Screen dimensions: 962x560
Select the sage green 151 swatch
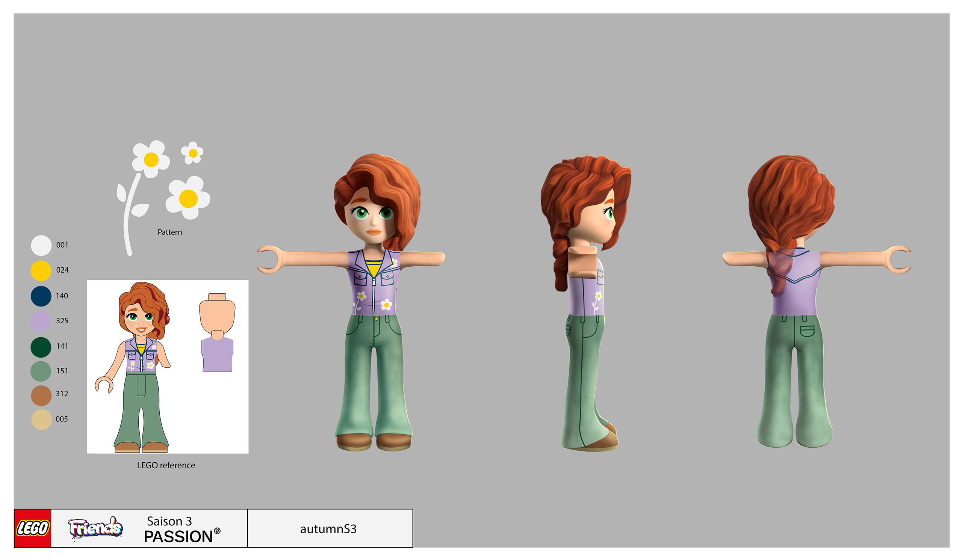(41, 371)
